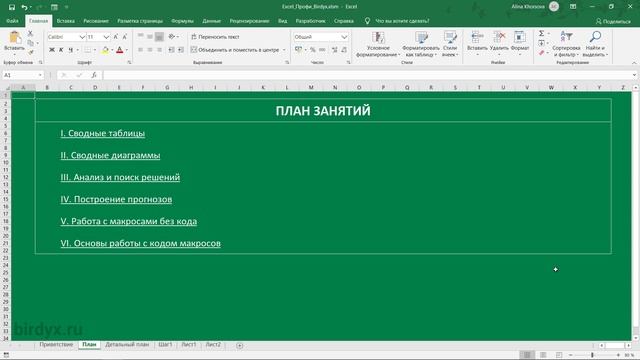Viewport: 640px width, 360px height.
Task: Align text left in cell
Action: pos(140,50)
